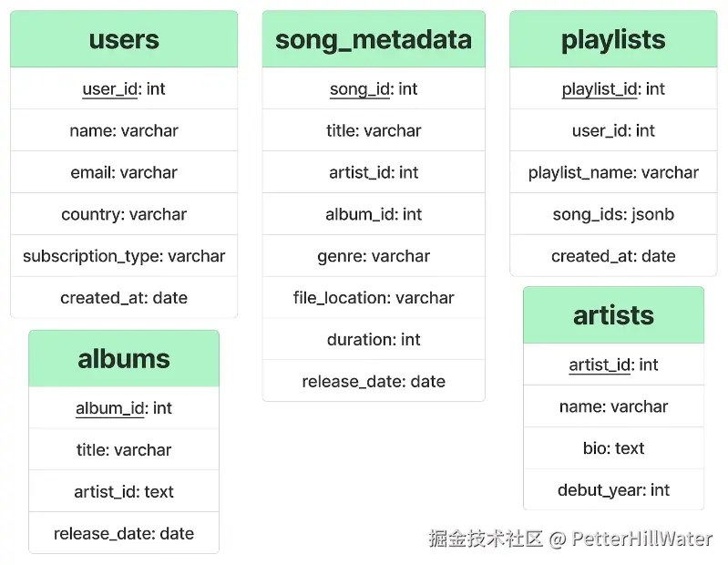Click the users table header
728x565 pixels.
pos(124,39)
